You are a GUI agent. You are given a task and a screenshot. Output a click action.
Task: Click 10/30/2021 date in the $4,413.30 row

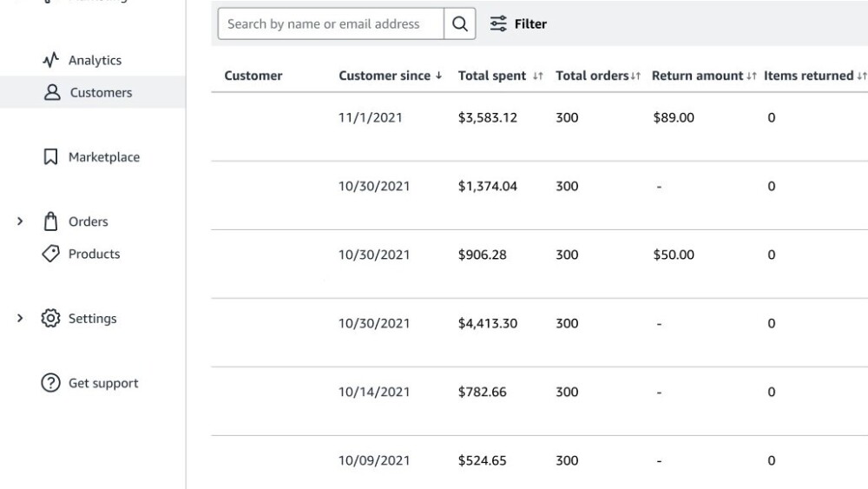pos(374,323)
